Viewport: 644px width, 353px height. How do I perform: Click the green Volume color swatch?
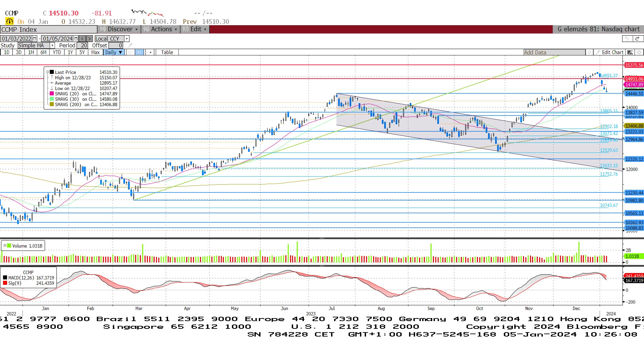point(9,246)
